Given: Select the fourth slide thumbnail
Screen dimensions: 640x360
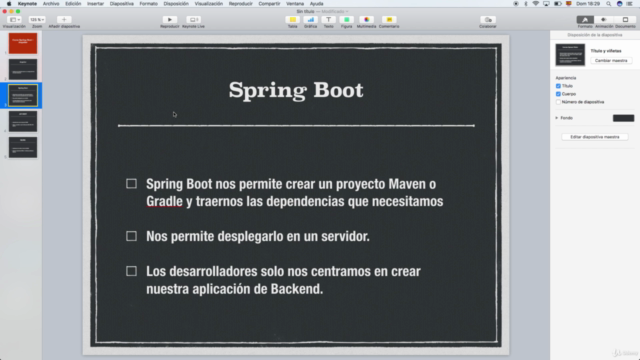Looking at the screenshot, I should (23, 122).
